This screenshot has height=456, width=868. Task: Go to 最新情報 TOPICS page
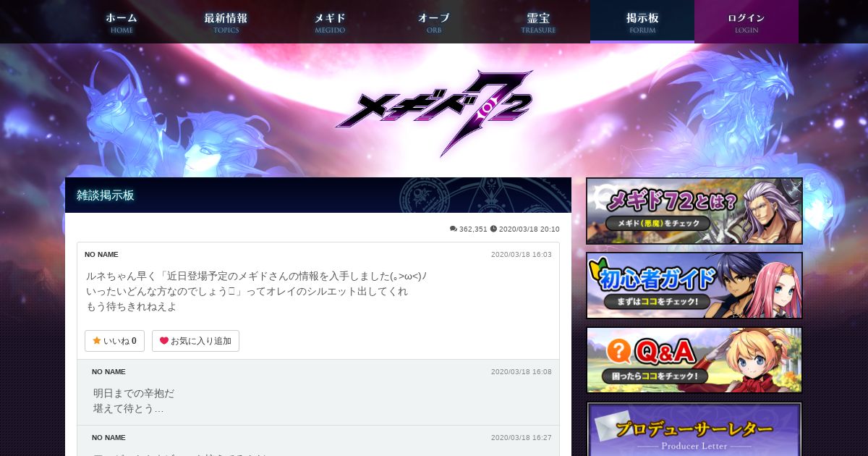click(x=226, y=22)
